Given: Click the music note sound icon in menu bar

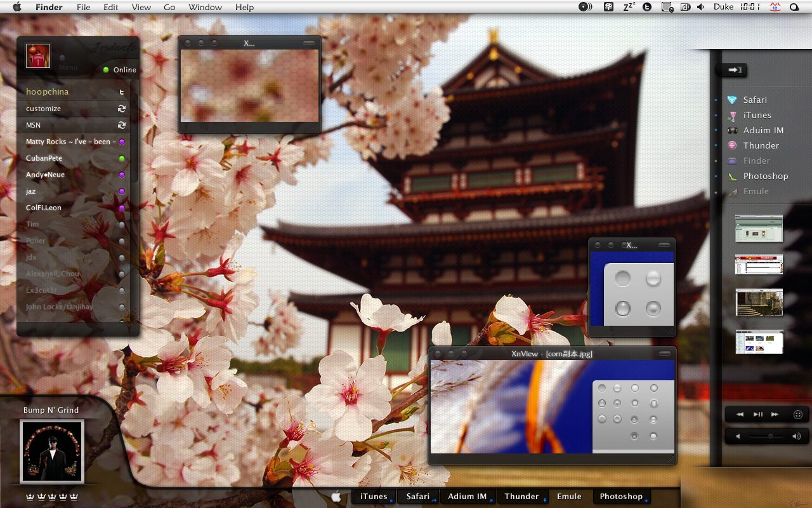Looking at the screenshot, I should 685,7.
